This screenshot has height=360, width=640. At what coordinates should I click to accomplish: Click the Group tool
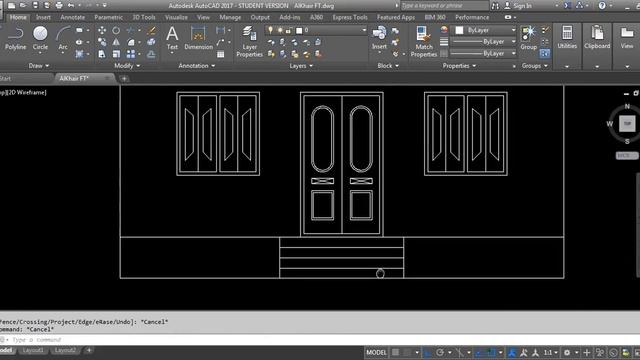529,38
